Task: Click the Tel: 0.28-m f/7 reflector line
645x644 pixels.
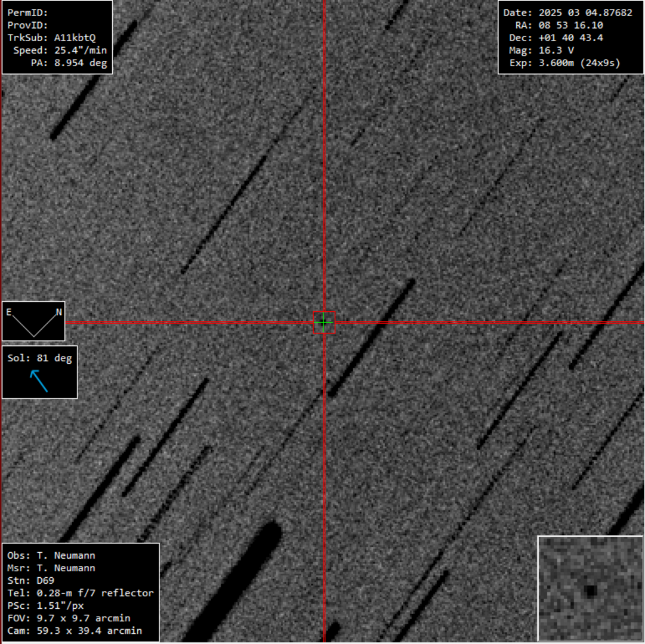Action: 81,593
